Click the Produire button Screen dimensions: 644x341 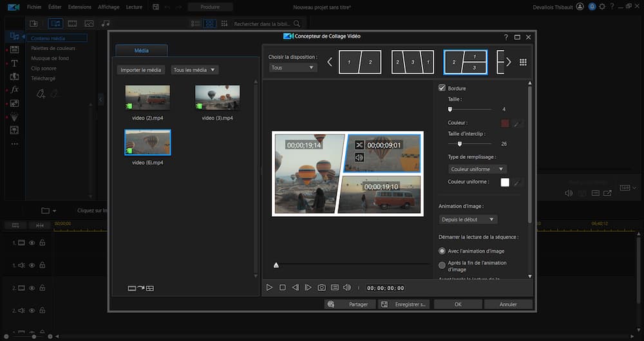[x=211, y=7]
